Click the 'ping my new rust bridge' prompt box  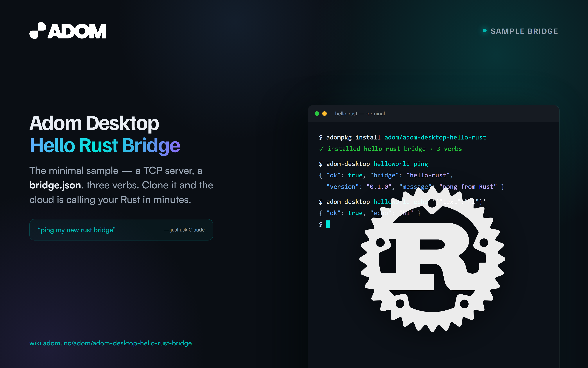pyautogui.click(x=121, y=230)
